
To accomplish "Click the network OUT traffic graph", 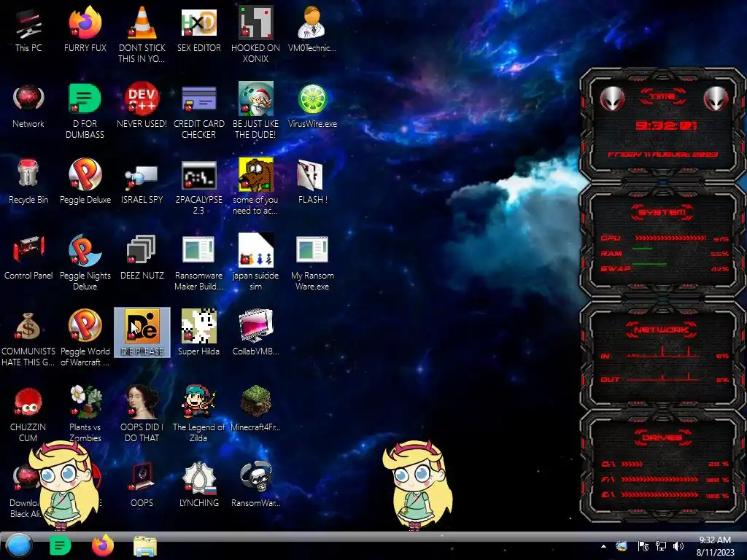I will (x=662, y=377).
